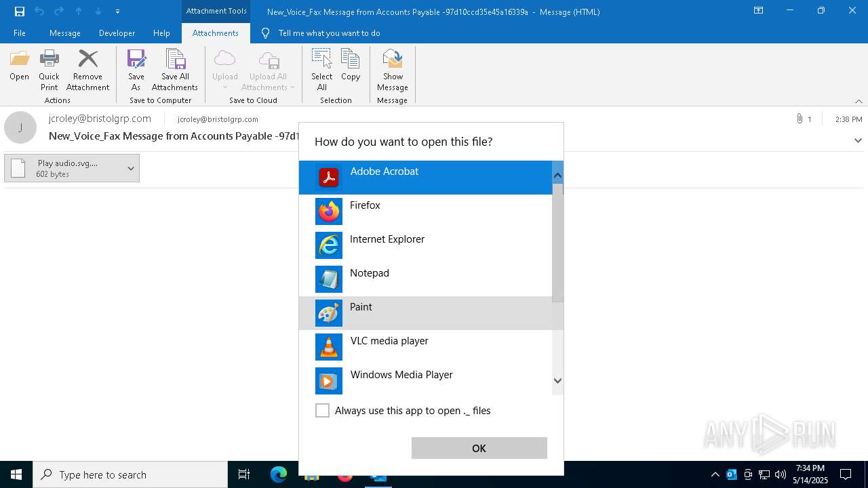The height and width of the screenshot is (488, 868).
Task: Click the 'Tell me what you want to do' box
Action: tap(329, 33)
